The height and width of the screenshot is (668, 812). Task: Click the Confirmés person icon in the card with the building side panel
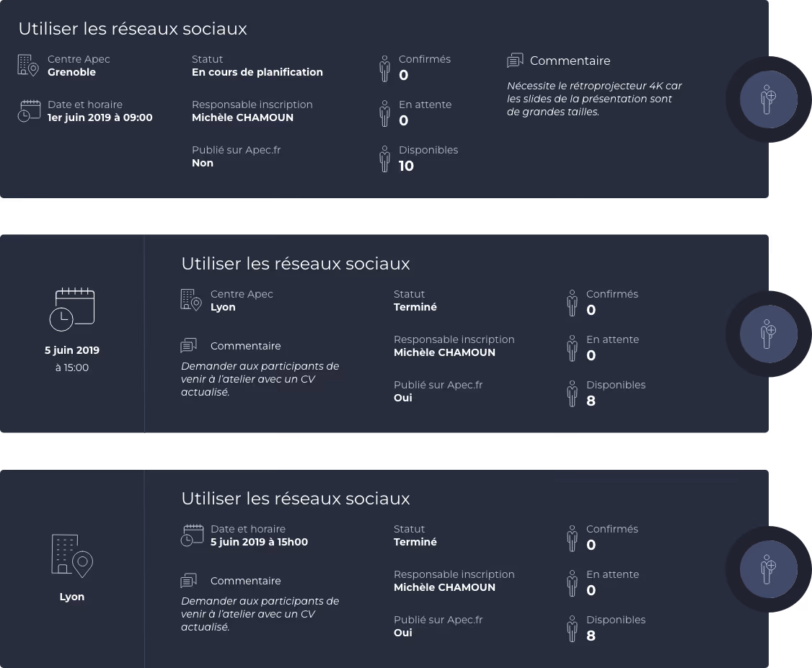pos(572,538)
